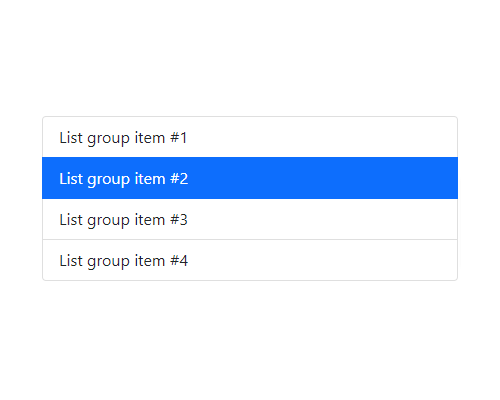The width and height of the screenshot is (500, 400).
Task: Choose the first list group entry
Action: tap(250, 137)
